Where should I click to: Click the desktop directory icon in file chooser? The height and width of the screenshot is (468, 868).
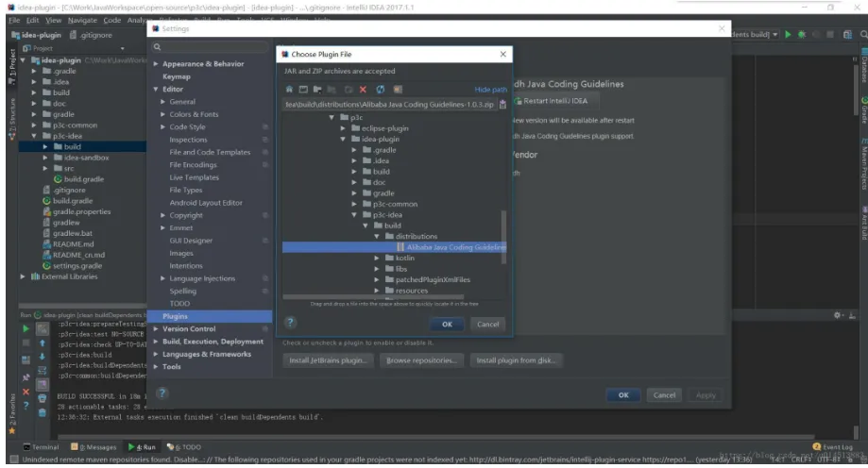click(303, 89)
